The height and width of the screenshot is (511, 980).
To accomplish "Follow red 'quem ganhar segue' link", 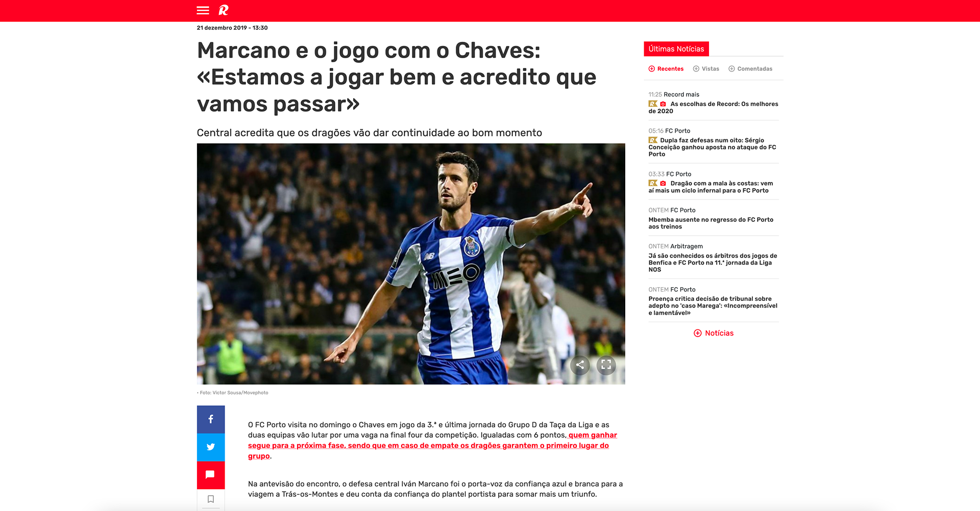I will (x=432, y=446).
